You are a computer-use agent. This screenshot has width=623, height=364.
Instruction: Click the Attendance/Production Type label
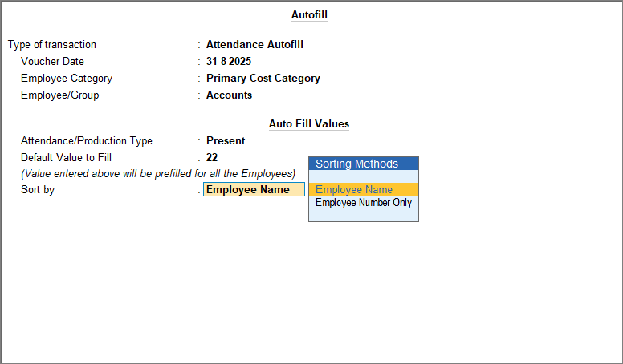(87, 141)
